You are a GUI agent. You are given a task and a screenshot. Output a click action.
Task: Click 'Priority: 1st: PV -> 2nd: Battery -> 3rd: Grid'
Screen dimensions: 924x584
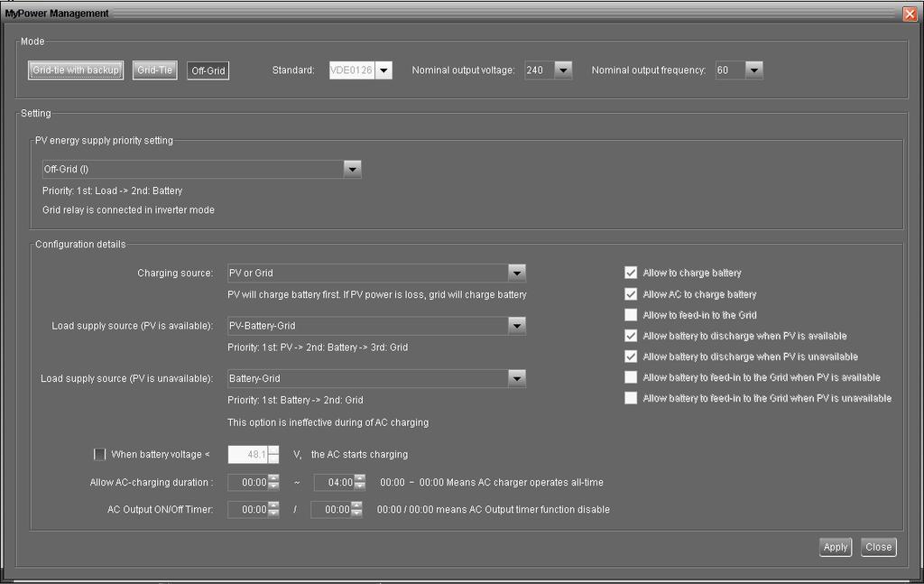(x=318, y=348)
